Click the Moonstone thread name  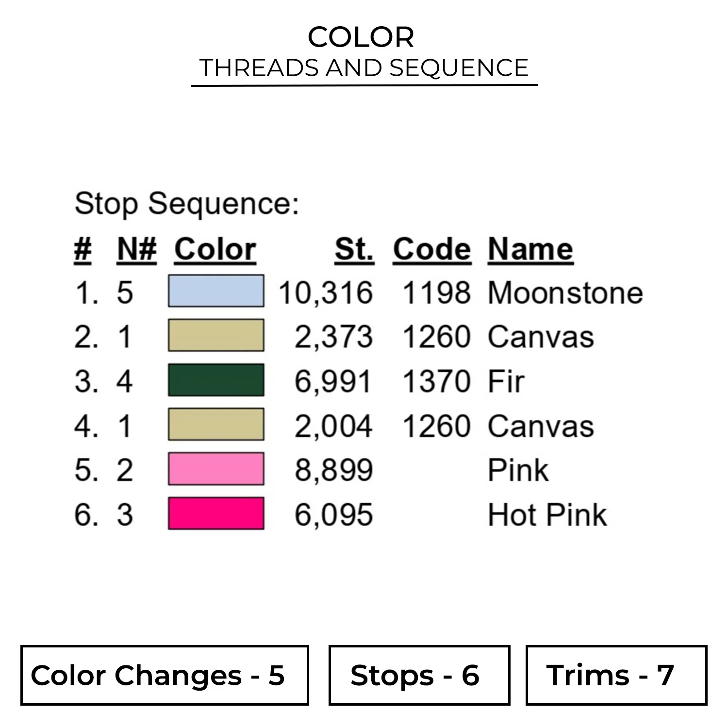coord(565,293)
